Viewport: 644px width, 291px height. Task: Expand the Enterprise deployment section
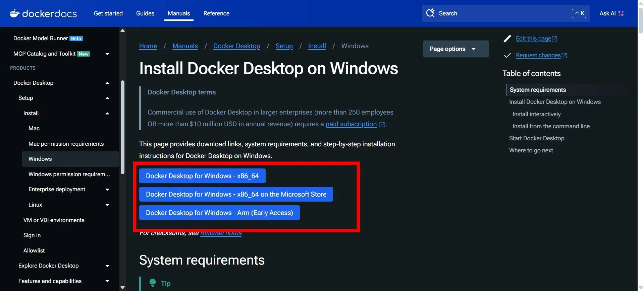point(107,190)
